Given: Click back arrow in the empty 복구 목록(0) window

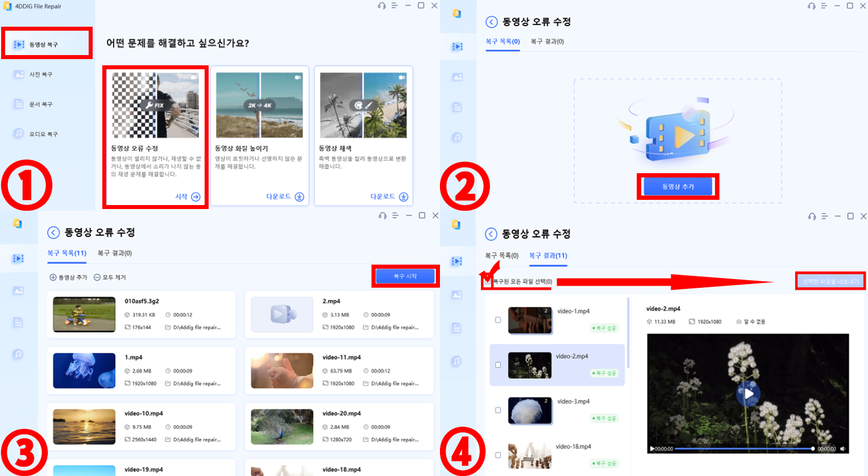Looking at the screenshot, I should 492,22.
